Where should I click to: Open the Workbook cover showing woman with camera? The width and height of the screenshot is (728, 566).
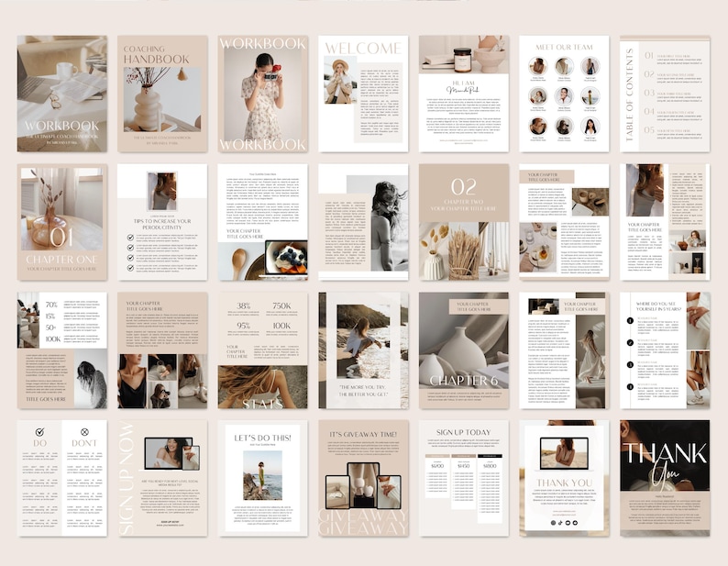(263, 94)
